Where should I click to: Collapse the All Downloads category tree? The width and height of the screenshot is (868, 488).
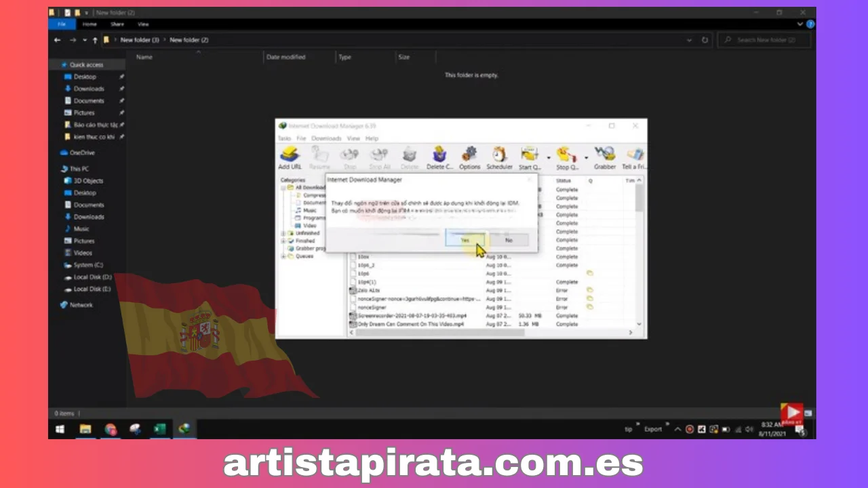pos(283,188)
